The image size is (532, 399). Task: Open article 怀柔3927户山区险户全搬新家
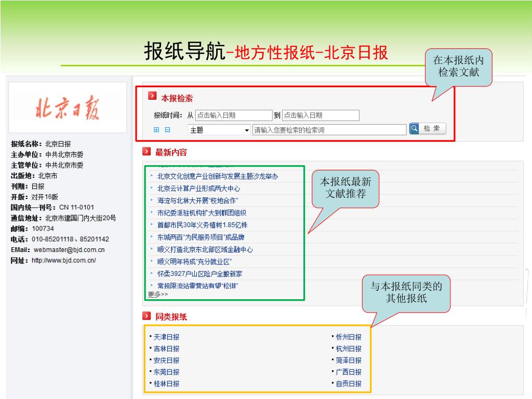point(200,274)
